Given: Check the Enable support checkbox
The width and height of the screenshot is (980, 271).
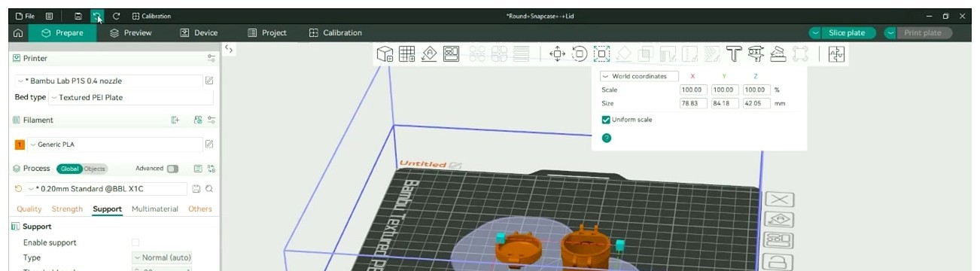Looking at the screenshot, I should (135, 242).
